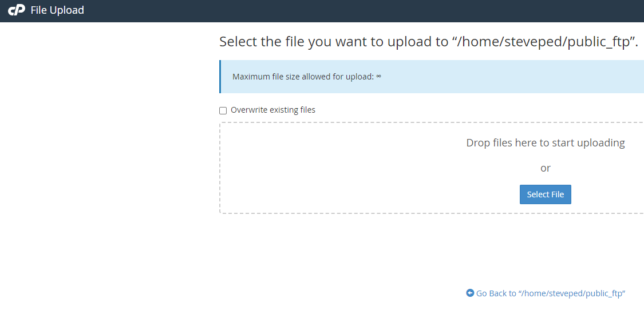Click the infinity symbol in the banner
The width and height of the screenshot is (644, 310).
(378, 76)
